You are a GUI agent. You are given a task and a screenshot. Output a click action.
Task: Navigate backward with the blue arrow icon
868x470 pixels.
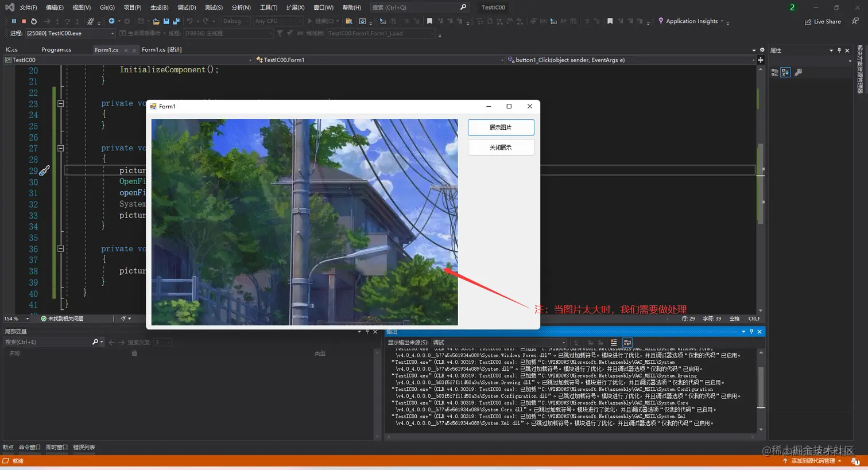(111, 21)
